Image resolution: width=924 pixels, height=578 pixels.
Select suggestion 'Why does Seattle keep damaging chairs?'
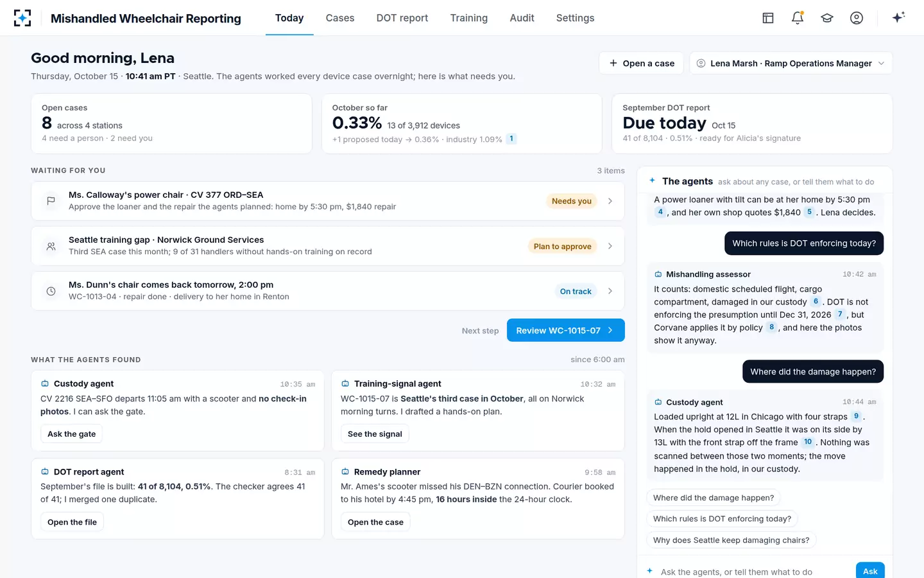click(x=732, y=540)
